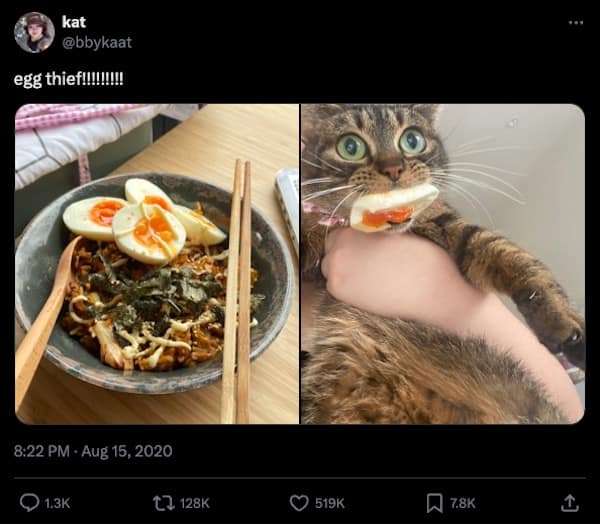Open the ramen bowl with eggs photo
Viewport: 600px width, 524px height.
click(157, 264)
